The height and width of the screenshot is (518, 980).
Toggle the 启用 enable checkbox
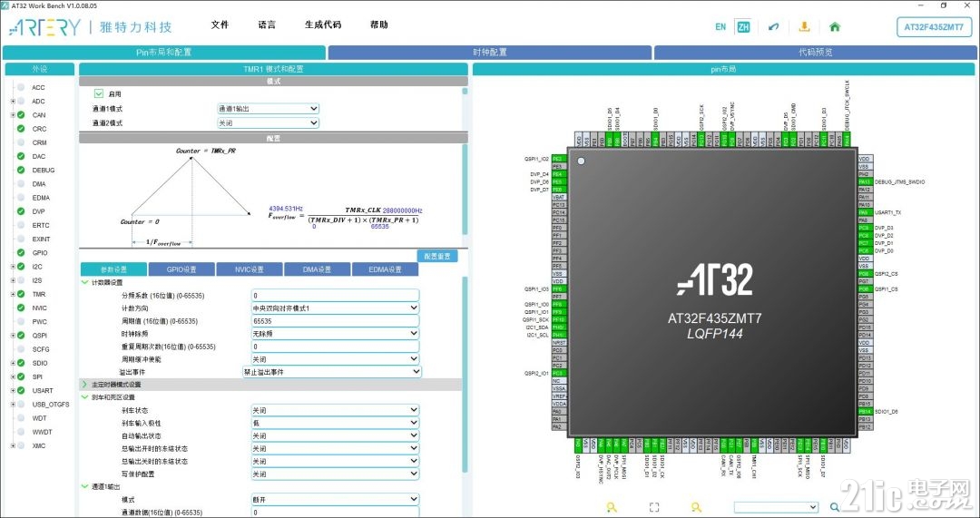click(x=98, y=93)
